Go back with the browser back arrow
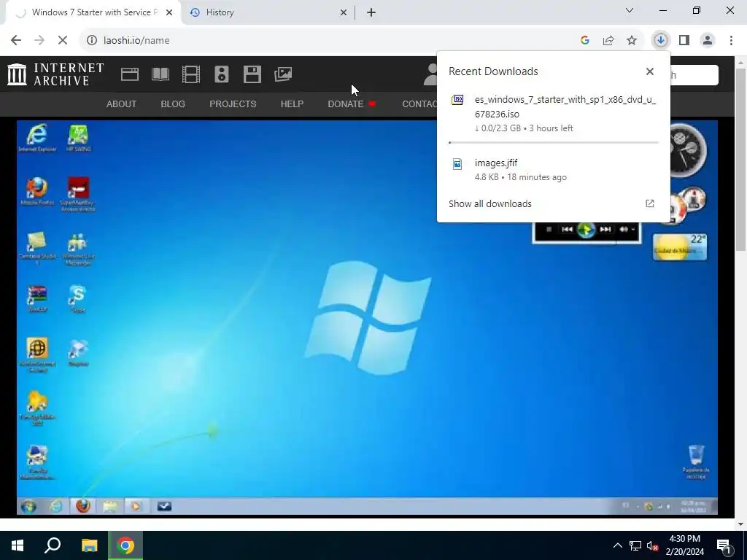 click(16, 41)
